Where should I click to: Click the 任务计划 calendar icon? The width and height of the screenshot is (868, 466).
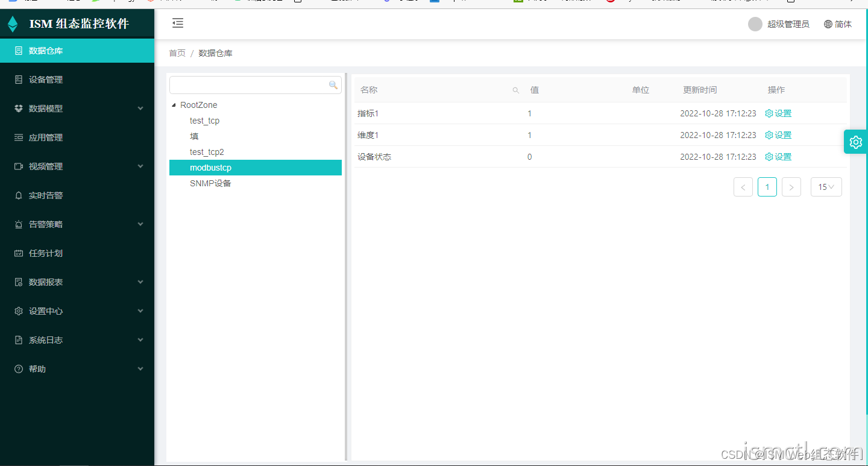(x=19, y=253)
